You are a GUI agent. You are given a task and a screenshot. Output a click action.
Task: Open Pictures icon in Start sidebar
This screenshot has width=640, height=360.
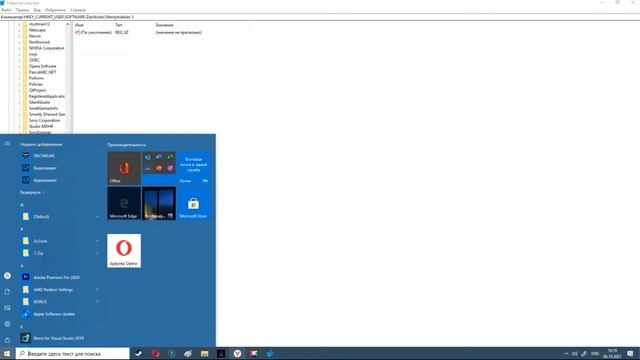(7, 308)
